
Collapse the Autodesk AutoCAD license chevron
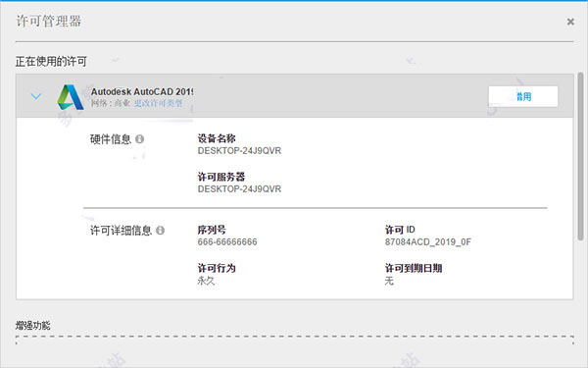click(x=36, y=96)
